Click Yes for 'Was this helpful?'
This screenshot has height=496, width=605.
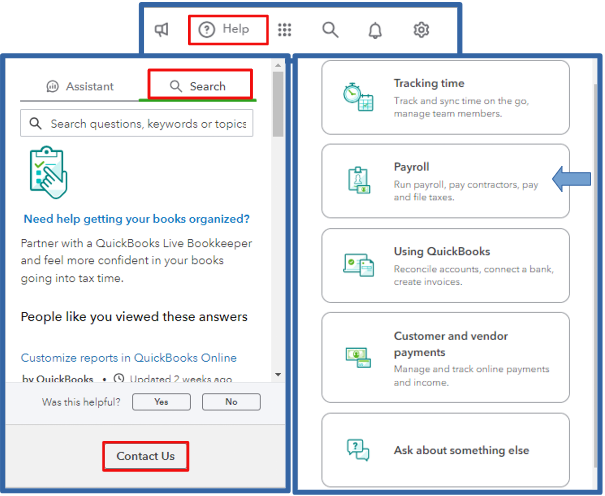161,402
